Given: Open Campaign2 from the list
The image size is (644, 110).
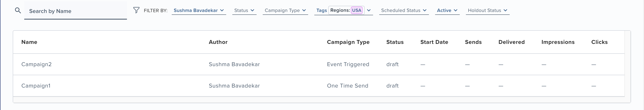Looking at the screenshot, I should (x=37, y=64).
